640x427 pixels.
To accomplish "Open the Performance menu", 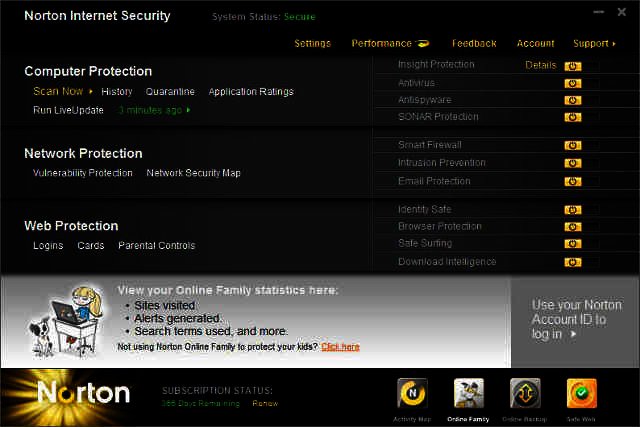I will click(382, 43).
